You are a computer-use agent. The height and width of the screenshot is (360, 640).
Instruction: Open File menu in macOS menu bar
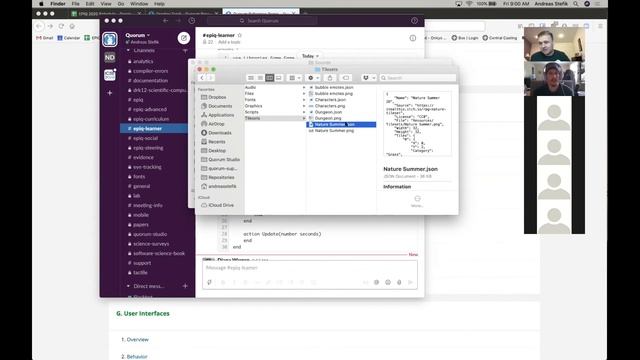(x=76, y=4)
